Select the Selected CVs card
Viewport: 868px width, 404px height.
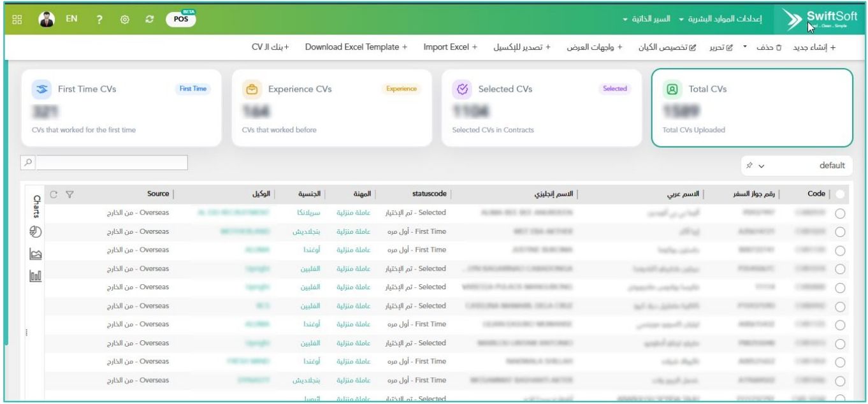[542, 108]
